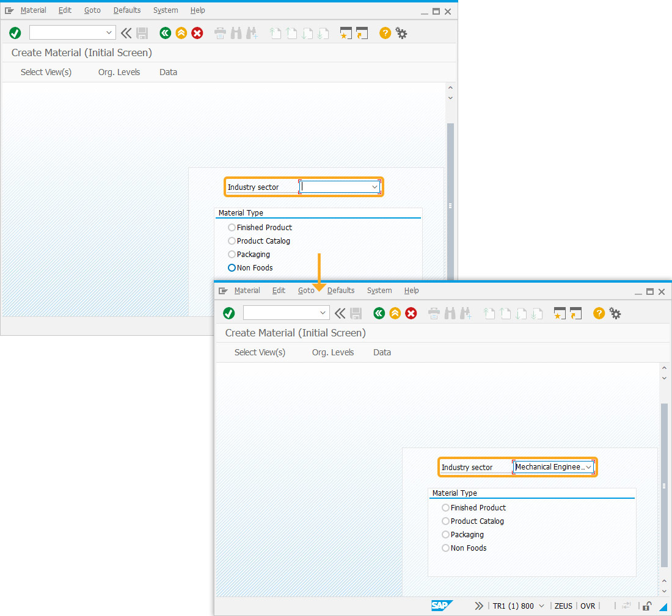Select Non Foods radio in back window
Viewport: 672px width, 616px height.
[x=232, y=268]
